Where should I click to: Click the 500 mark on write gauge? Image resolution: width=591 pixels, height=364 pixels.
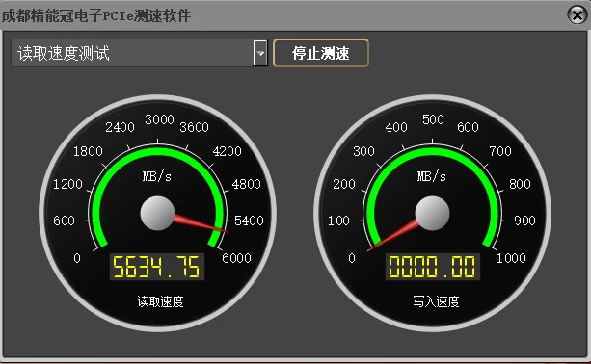[433, 119]
